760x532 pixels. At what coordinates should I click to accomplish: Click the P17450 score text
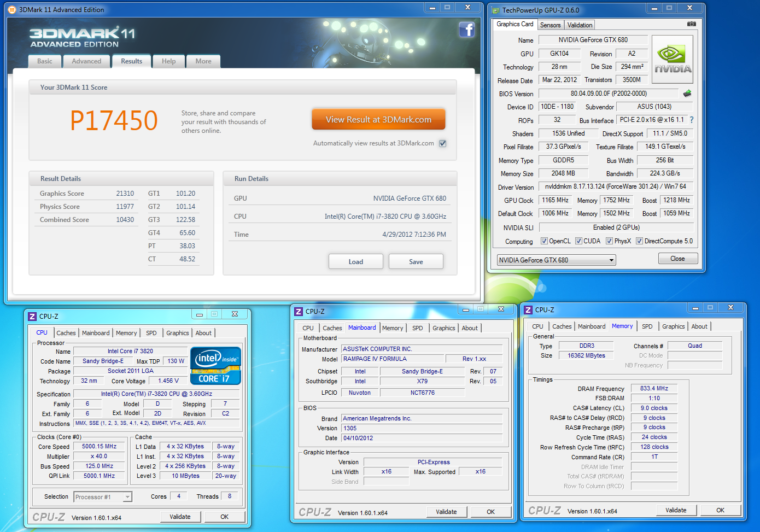(x=114, y=120)
